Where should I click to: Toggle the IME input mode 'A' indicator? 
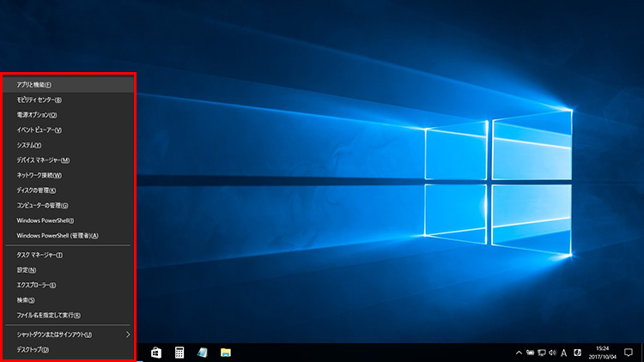coord(563,353)
